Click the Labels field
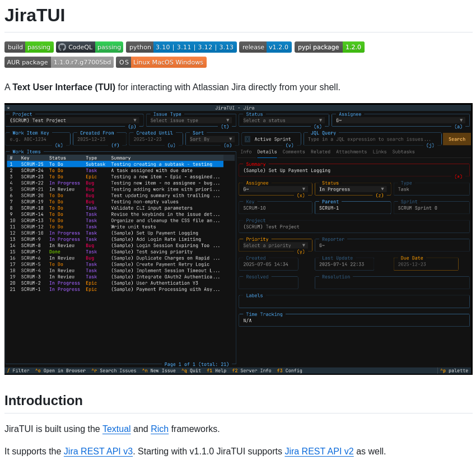Viewport: 476px width, 460px height. coord(354,302)
